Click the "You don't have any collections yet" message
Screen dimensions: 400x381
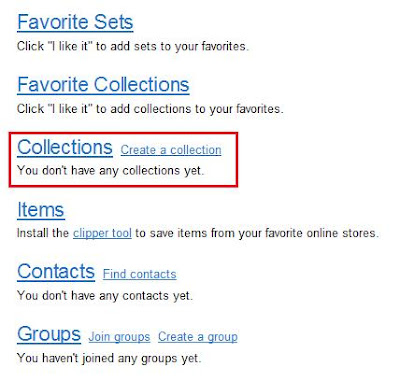pyautogui.click(x=110, y=171)
